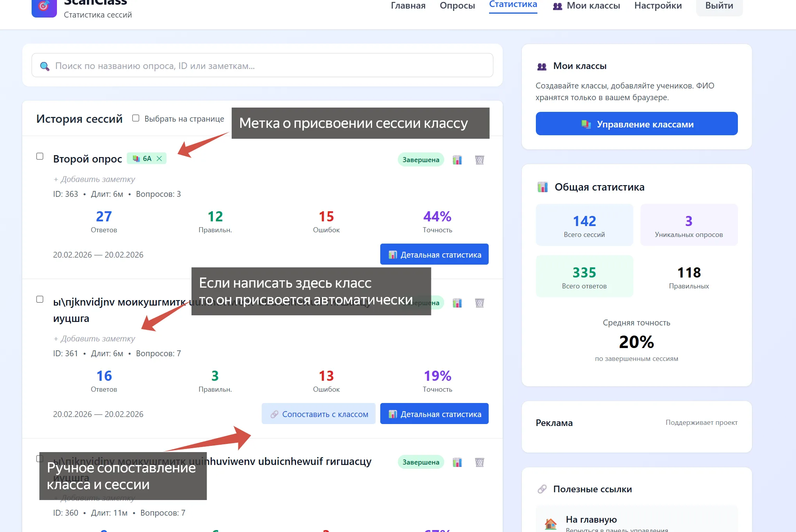
Task: Click trash icon for session ID 360
Action: click(479, 462)
